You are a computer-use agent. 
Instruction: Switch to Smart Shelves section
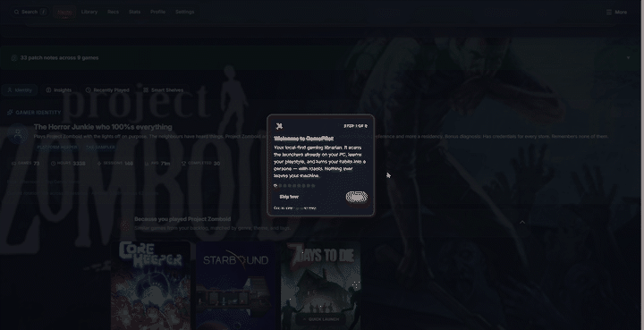point(163,90)
